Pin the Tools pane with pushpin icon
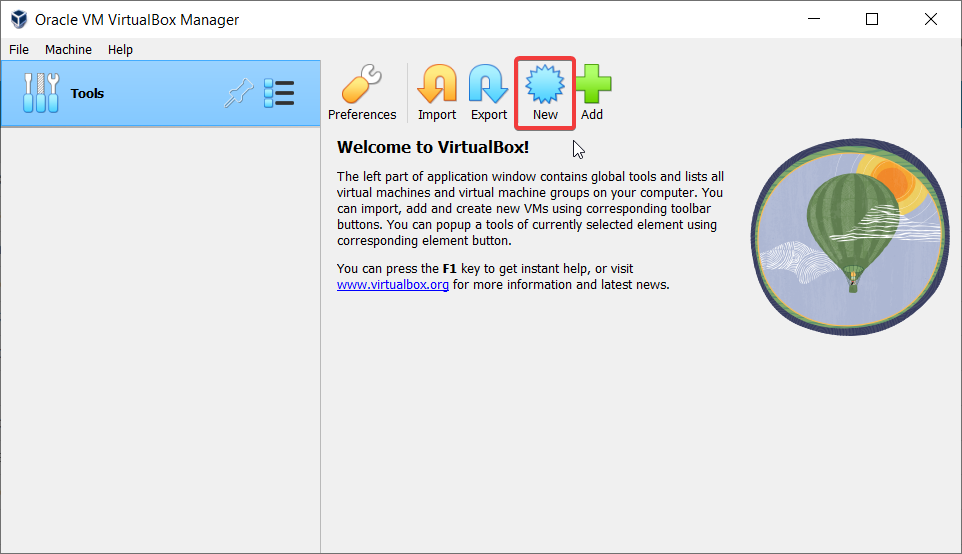Viewport: 962px width, 554px height. tap(239, 94)
